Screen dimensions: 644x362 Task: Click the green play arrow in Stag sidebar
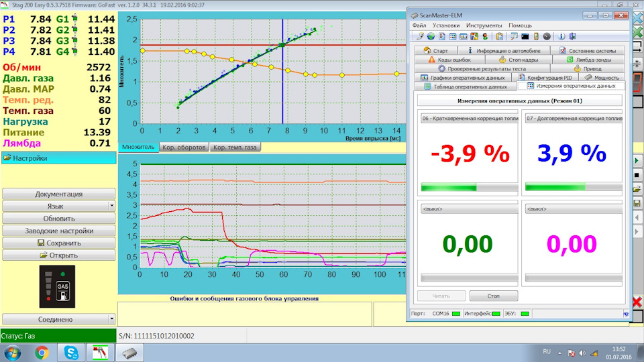(637, 160)
